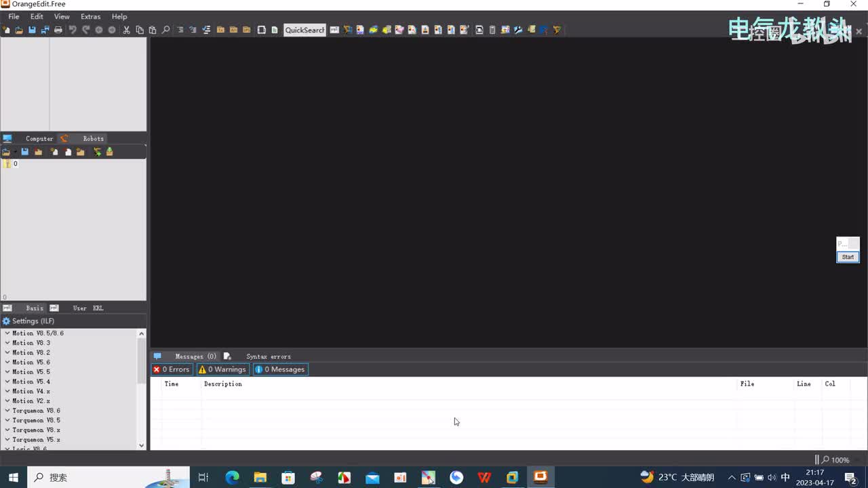
Task: Click the Print icon in toolbar
Action: (x=58, y=30)
